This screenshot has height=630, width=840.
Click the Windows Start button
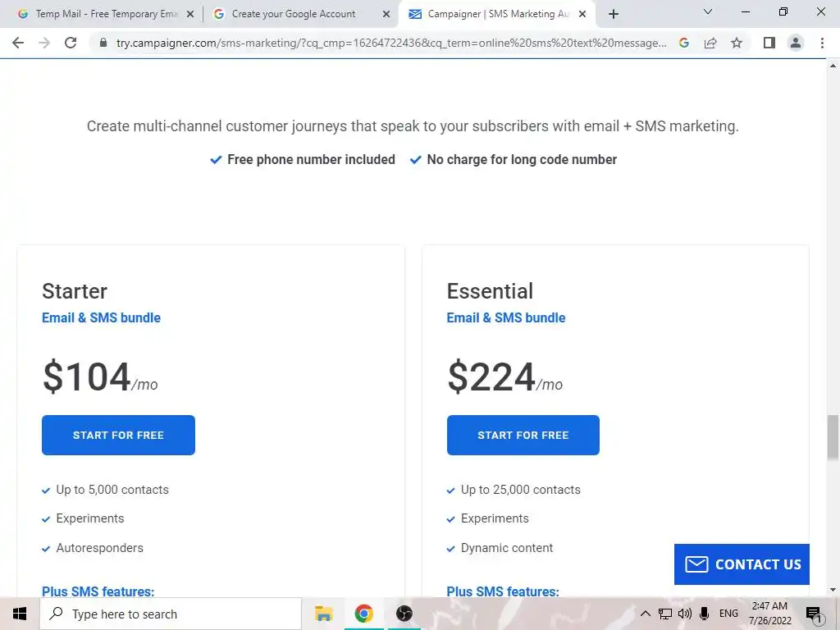pyautogui.click(x=20, y=614)
